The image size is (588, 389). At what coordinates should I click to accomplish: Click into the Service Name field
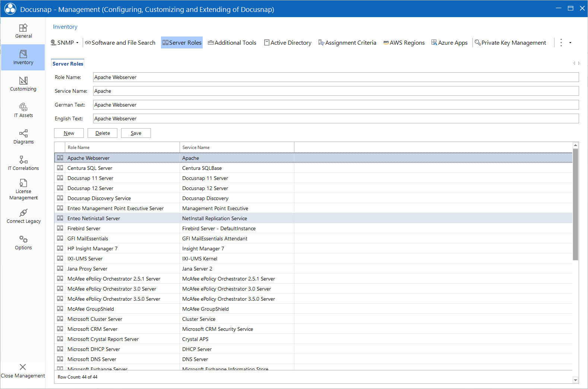tap(336, 91)
